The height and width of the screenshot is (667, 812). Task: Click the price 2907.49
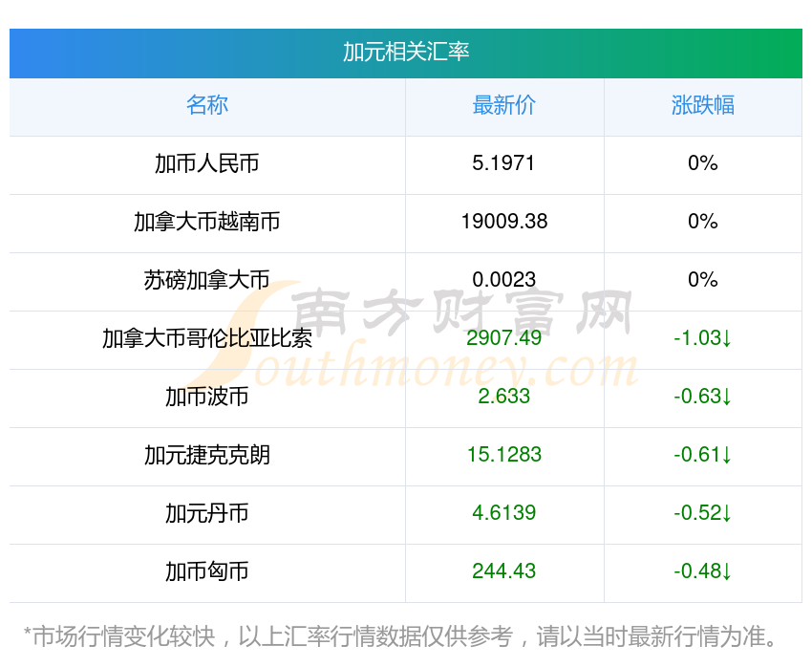coord(503,338)
